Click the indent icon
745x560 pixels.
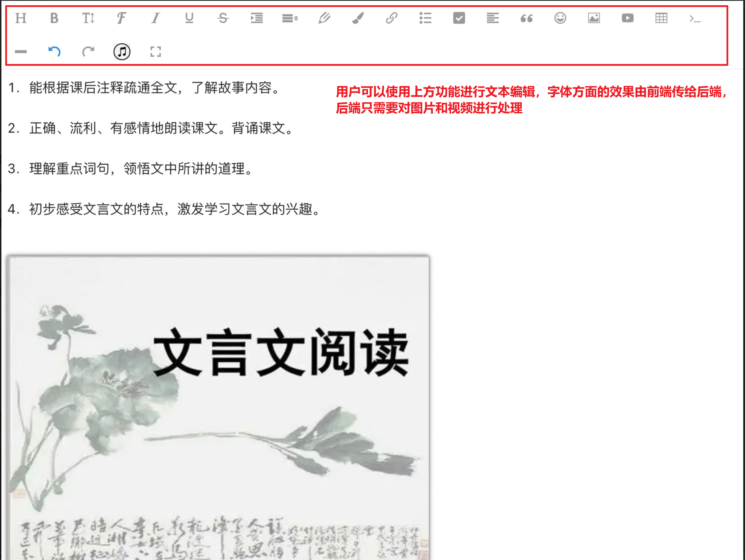[256, 18]
